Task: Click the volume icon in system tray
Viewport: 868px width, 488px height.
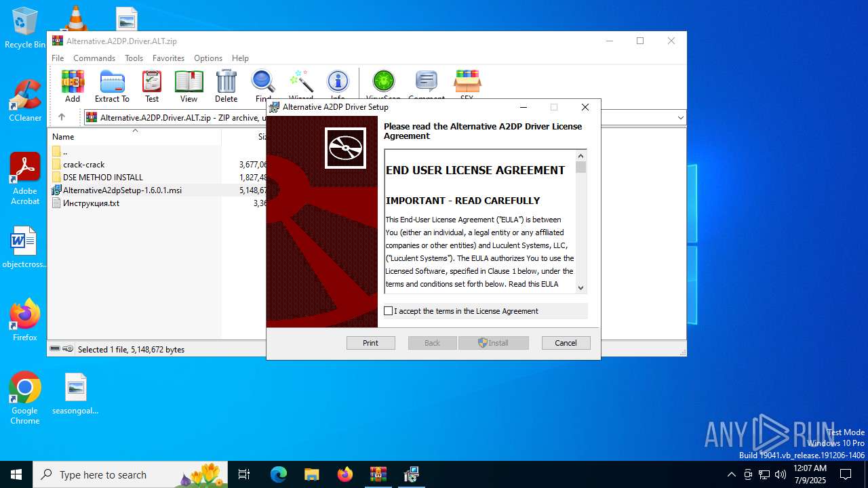Action: (x=781, y=474)
